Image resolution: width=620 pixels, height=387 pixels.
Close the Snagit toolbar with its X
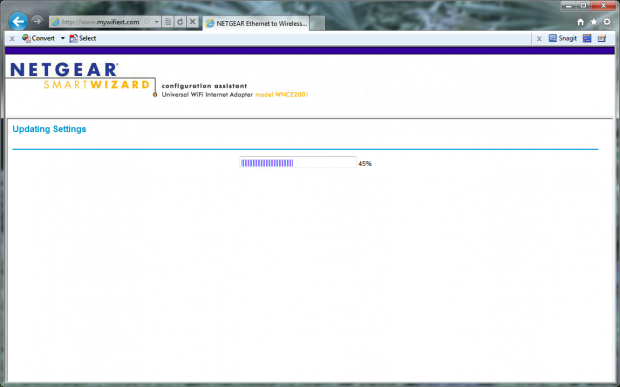539,39
